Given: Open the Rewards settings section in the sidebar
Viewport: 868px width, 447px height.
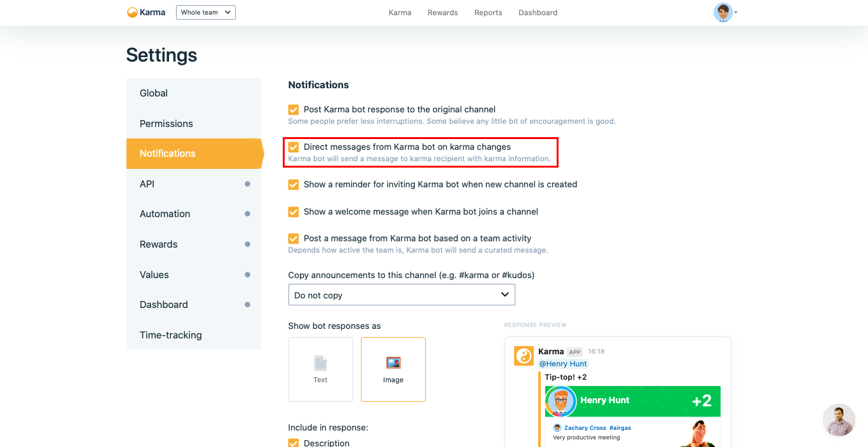Looking at the screenshot, I should pos(194,244).
